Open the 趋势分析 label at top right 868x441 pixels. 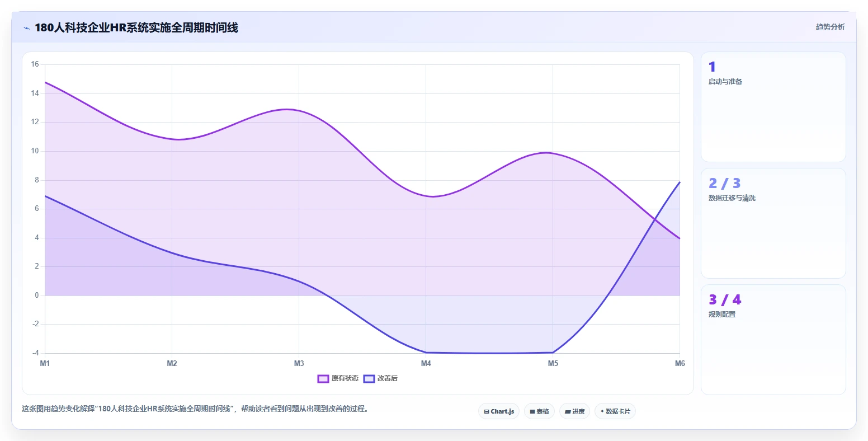(x=830, y=27)
